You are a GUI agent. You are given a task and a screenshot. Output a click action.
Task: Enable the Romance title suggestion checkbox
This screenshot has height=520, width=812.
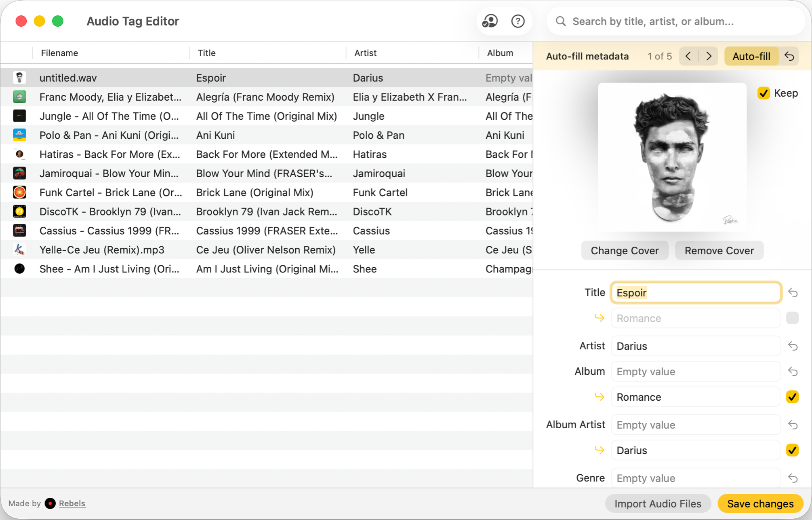[x=792, y=318]
